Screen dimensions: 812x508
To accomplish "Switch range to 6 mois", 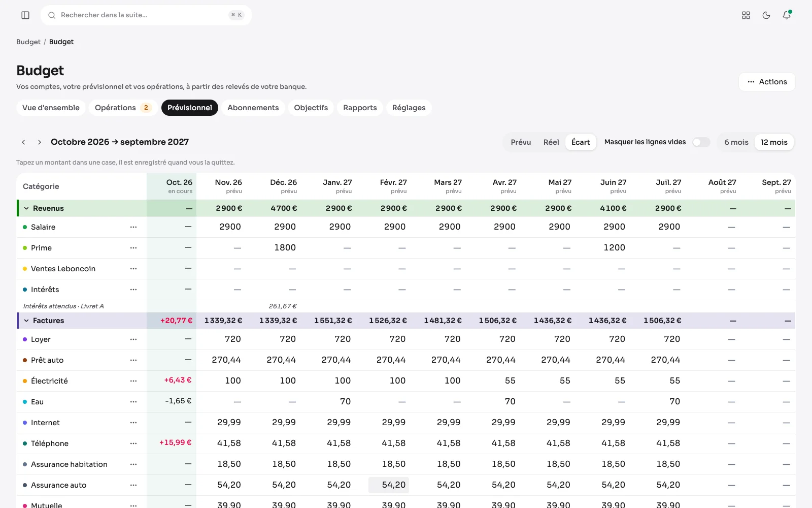I will [x=736, y=142].
